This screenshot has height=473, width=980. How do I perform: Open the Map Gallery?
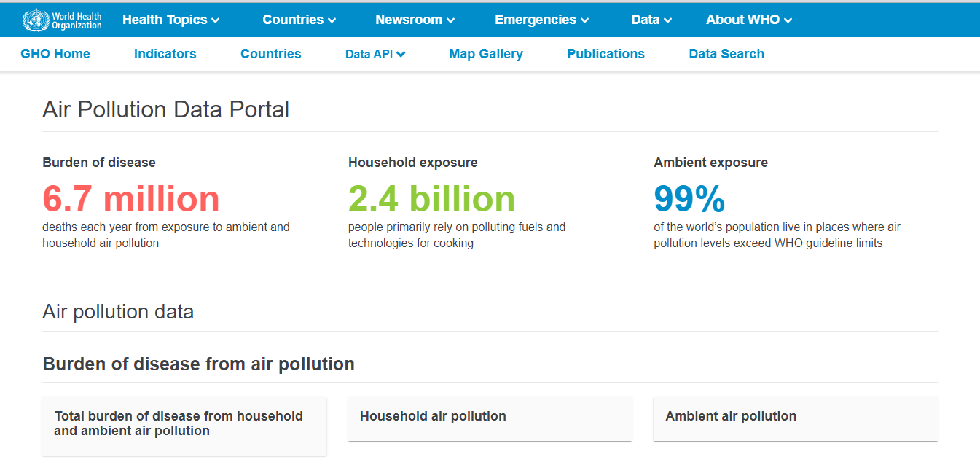pos(485,53)
